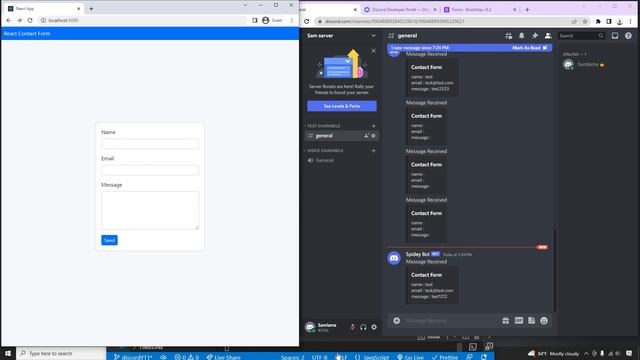Click Spidey Bot username in chat
The height and width of the screenshot is (360, 640).
tap(418, 254)
